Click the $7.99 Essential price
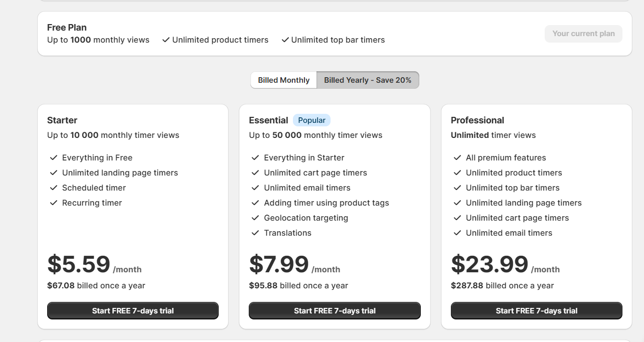The image size is (644, 342). 279,264
